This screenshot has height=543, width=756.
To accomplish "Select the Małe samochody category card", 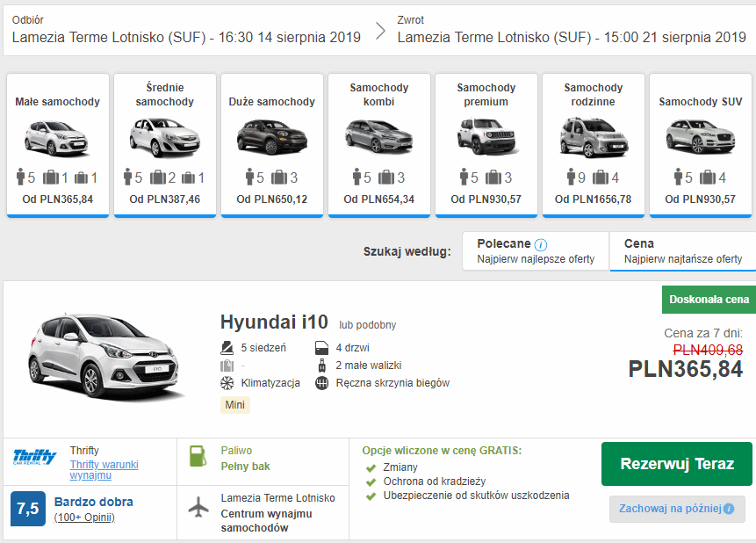I will [58, 145].
